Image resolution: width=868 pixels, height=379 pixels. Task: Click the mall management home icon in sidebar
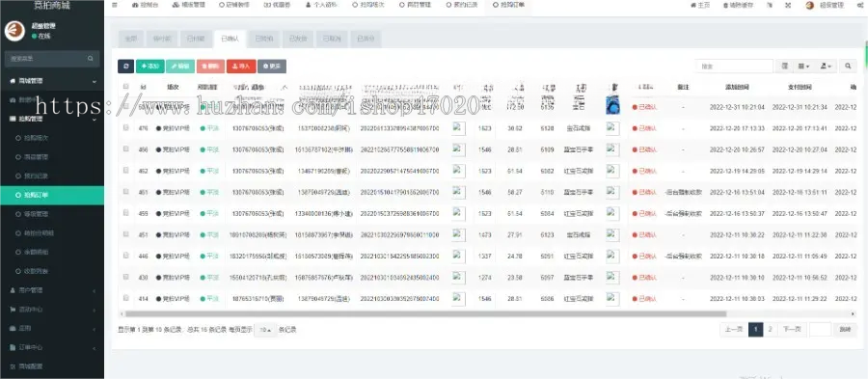(13, 81)
